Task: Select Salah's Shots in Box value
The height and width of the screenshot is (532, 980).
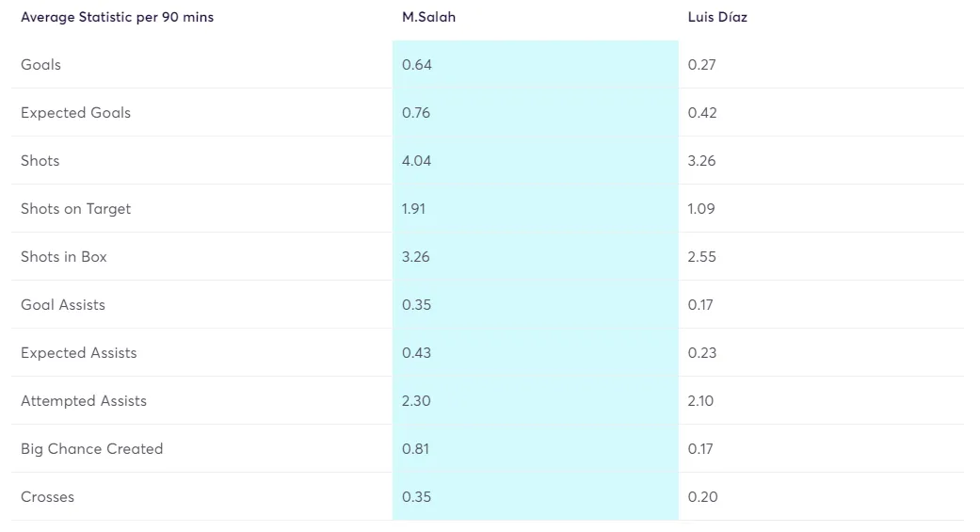Action: click(x=416, y=257)
